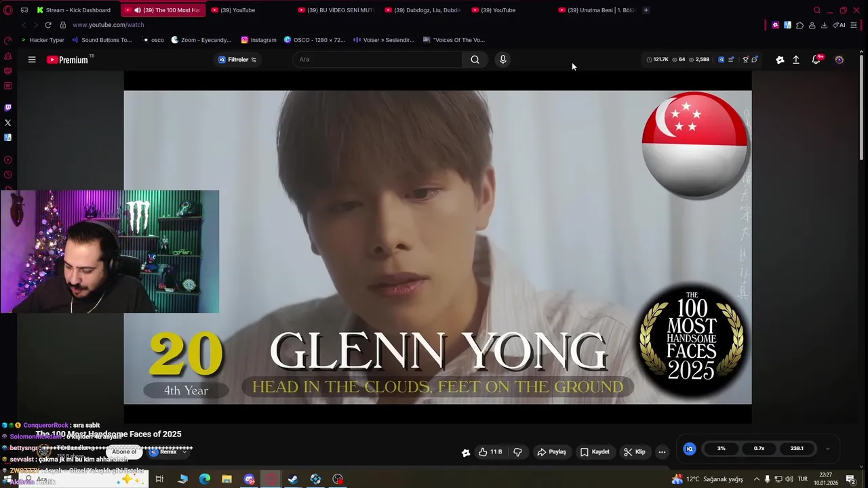Expand the IQ stats panel chevron
The width and height of the screenshot is (868, 488).
(x=827, y=449)
